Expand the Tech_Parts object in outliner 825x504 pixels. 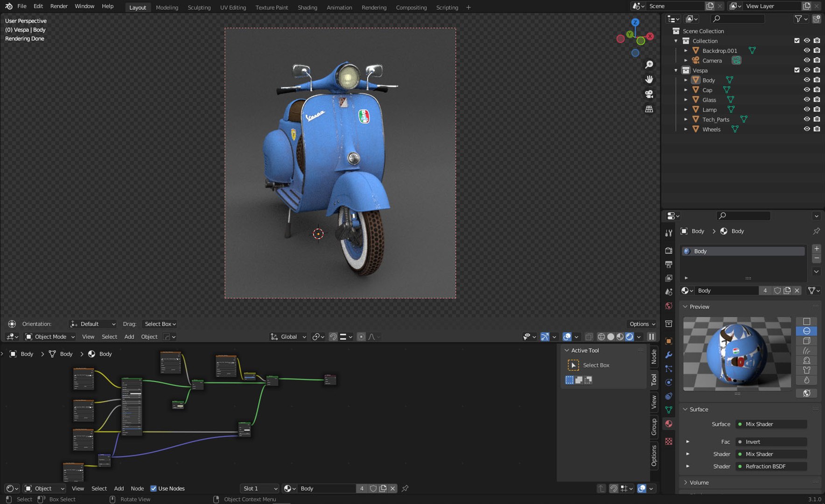[686, 119]
